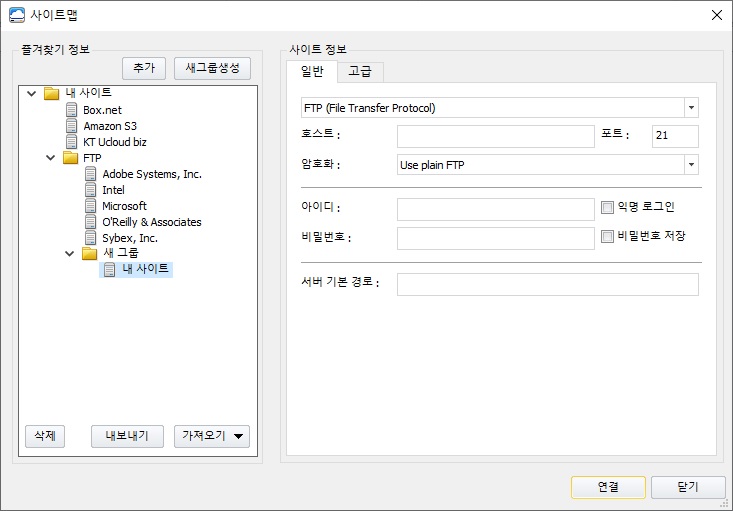
Task: Click the 아이디 ID input field
Action: 496,209
